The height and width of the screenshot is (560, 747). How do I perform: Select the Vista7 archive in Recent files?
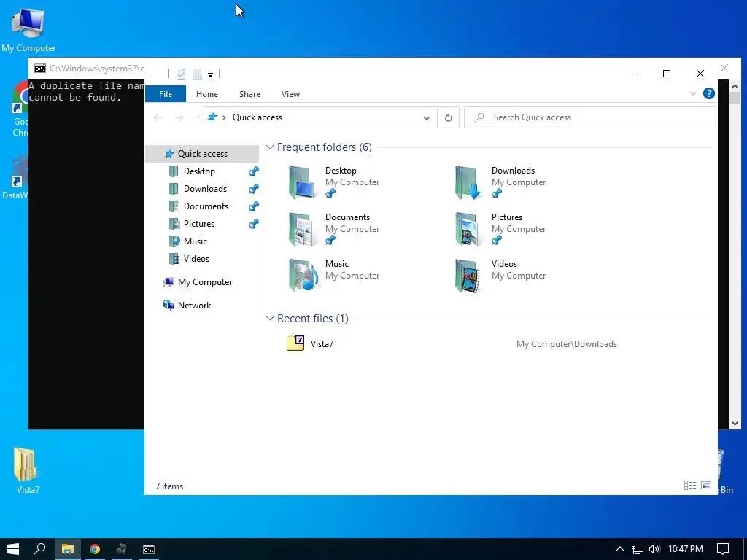(309, 343)
